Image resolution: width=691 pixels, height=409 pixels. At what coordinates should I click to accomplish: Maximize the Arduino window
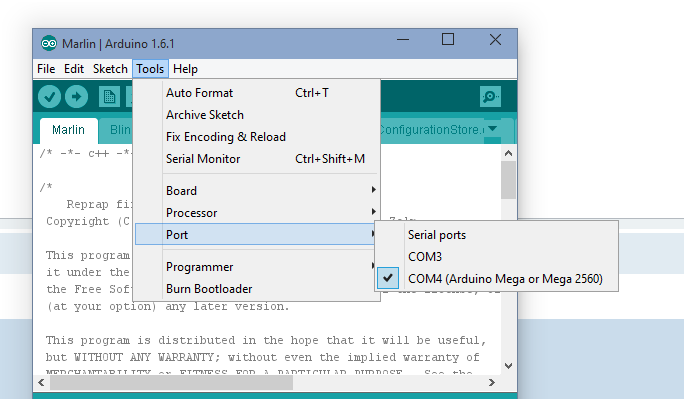pyautogui.click(x=448, y=40)
